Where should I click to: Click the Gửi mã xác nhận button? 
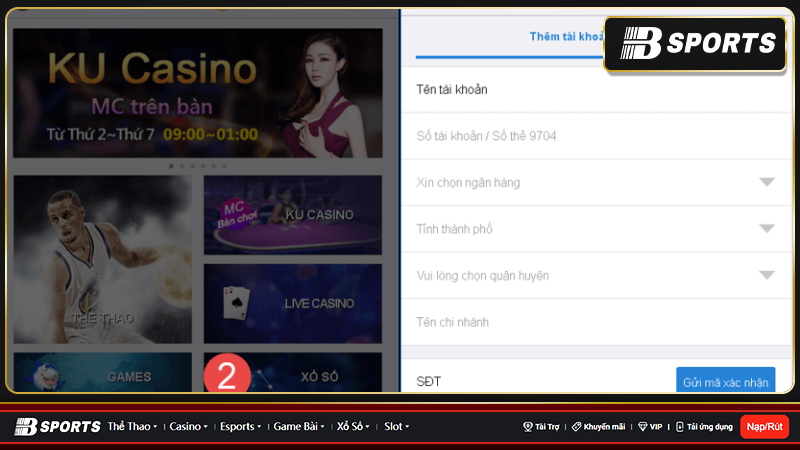726,381
